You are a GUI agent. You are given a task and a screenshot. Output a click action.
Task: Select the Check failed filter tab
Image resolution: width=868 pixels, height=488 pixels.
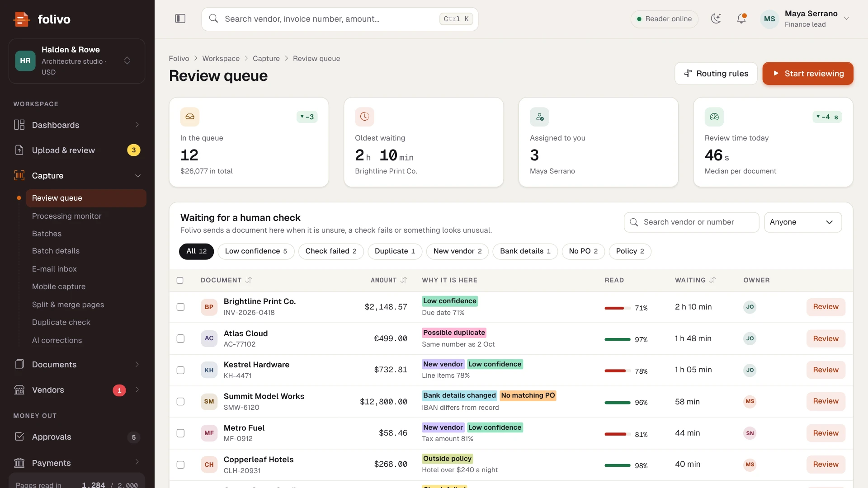(331, 252)
